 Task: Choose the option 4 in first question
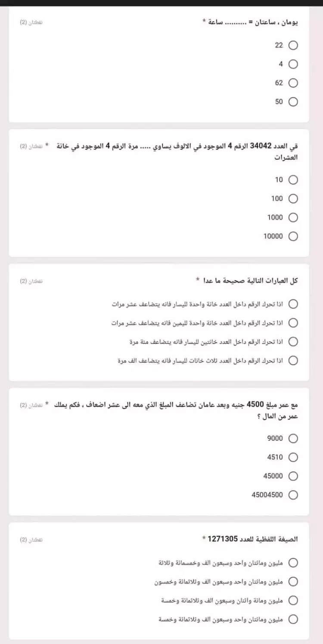click(x=293, y=64)
